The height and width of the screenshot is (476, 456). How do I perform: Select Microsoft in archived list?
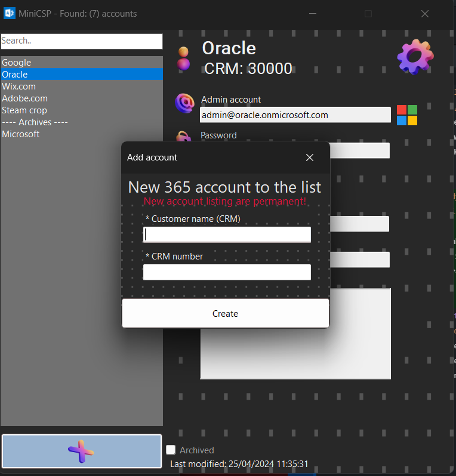click(x=81, y=134)
